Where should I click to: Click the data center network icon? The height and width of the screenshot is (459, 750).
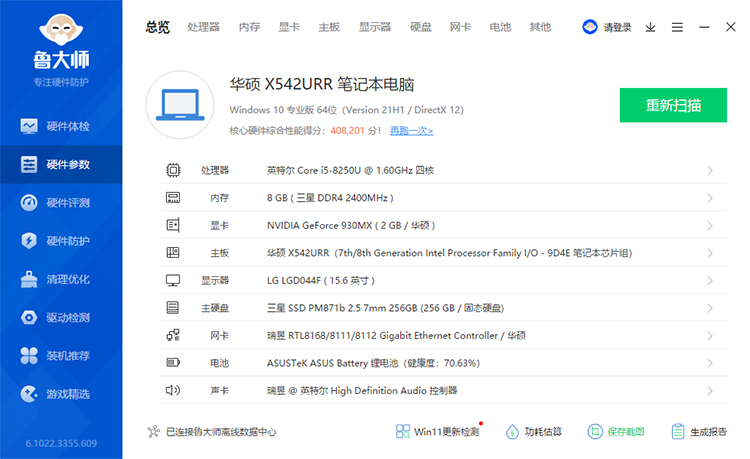pyautogui.click(x=154, y=432)
